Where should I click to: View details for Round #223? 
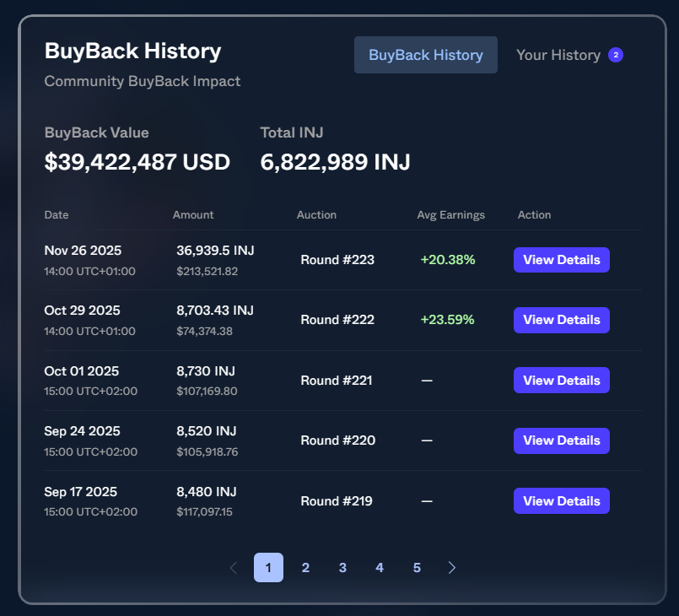tap(561, 260)
